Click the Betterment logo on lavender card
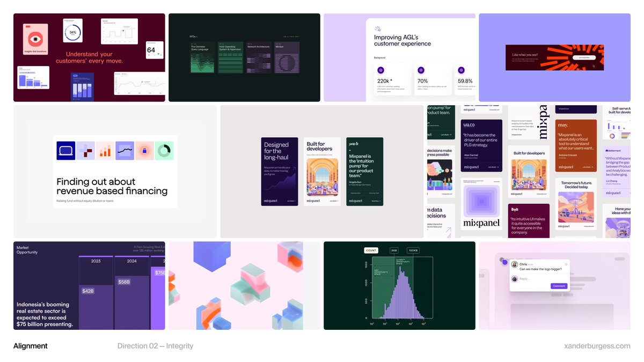 tap(613, 151)
